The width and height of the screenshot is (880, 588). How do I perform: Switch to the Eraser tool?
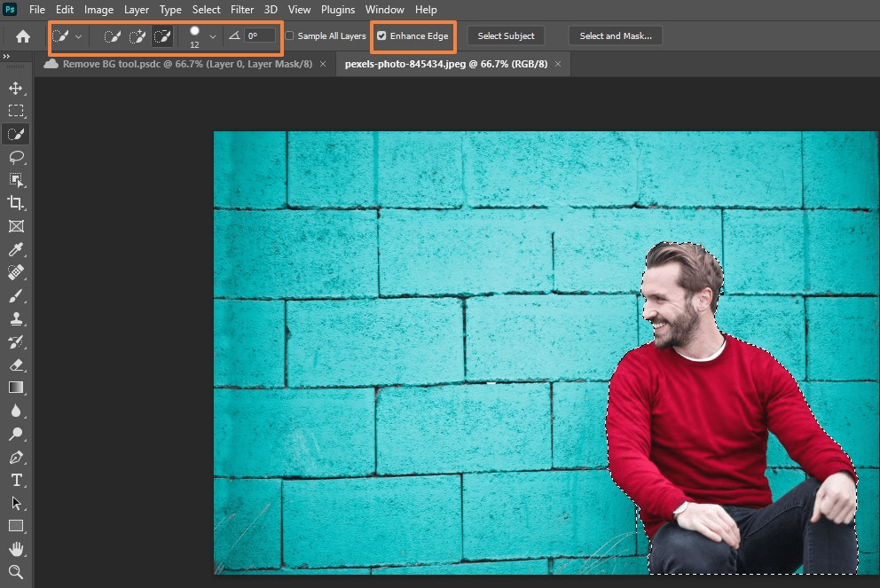click(15, 365)
